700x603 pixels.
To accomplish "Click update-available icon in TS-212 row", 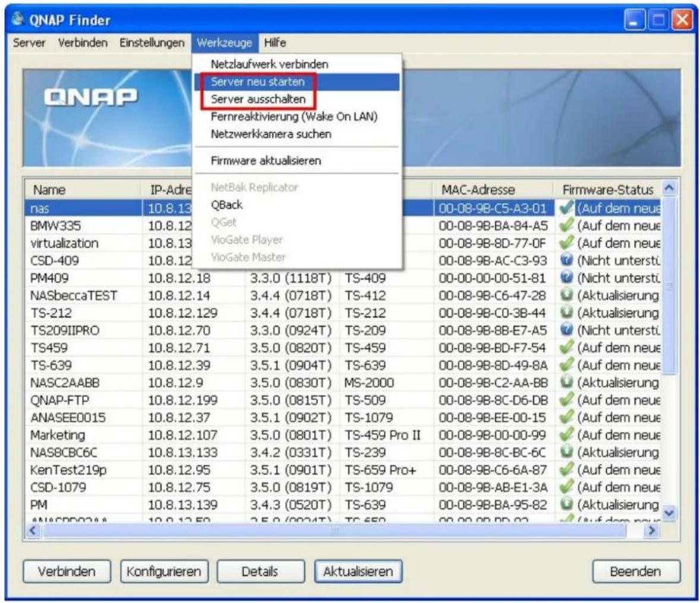I will [x=566, y=312].
